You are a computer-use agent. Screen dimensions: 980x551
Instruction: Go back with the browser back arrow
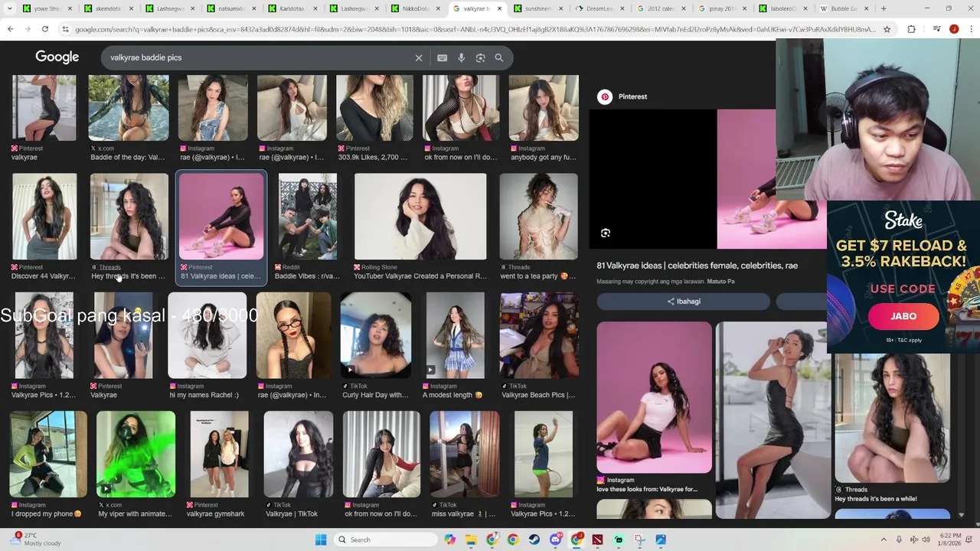11,29
